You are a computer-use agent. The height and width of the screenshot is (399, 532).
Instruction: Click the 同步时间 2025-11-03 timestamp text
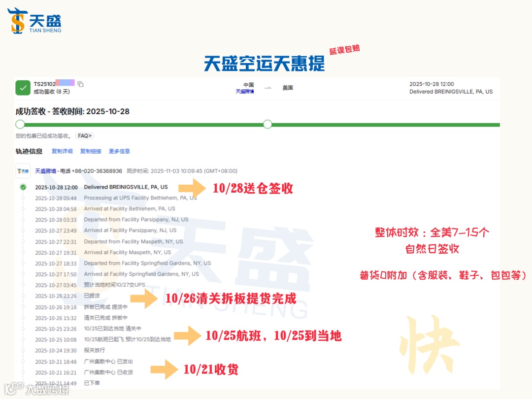pos(182,171)
